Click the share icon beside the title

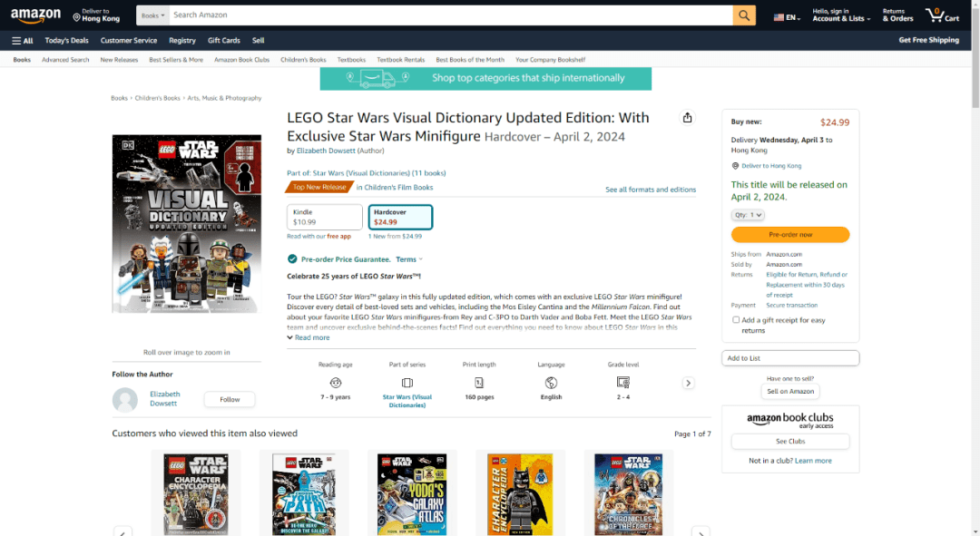click(x=687, y=118)
